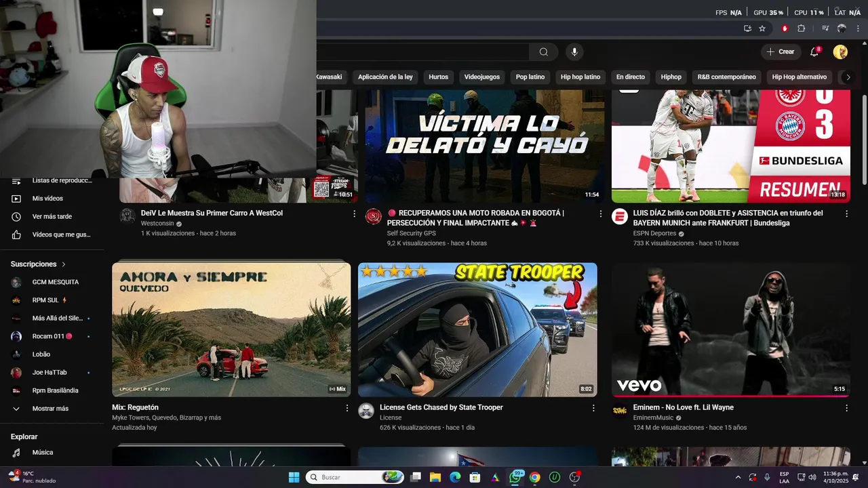Viewport: 868px width, 488px height.
Task: Select the Hip Hop alternativo chip
Action: click(800, 77)
